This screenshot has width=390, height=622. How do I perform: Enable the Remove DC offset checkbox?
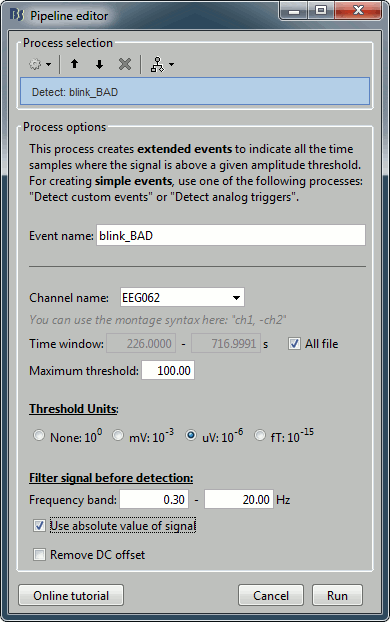coord(39,554)
